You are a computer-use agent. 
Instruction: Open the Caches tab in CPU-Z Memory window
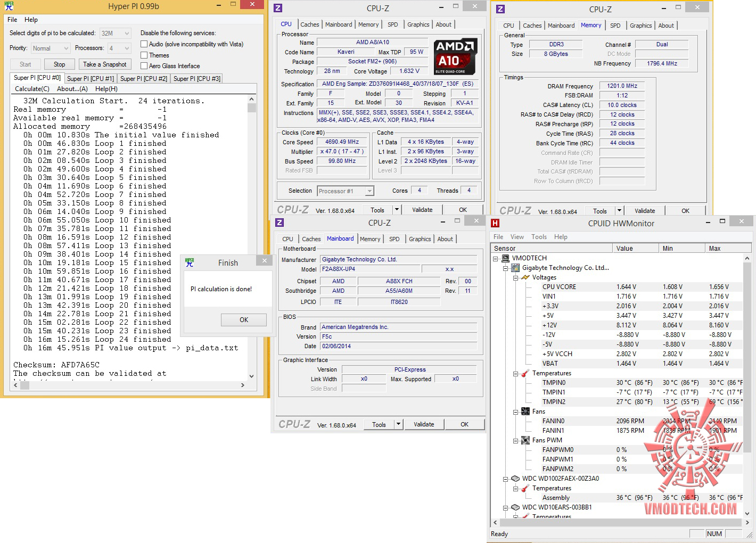coord(532,26)
